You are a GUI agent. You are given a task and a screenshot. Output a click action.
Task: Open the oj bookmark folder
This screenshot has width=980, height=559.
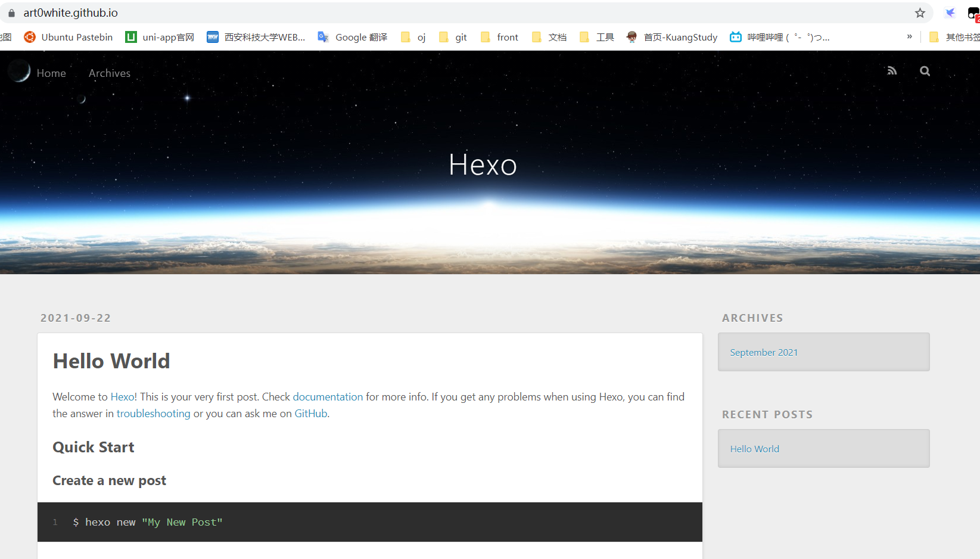(x=413, y=37)
